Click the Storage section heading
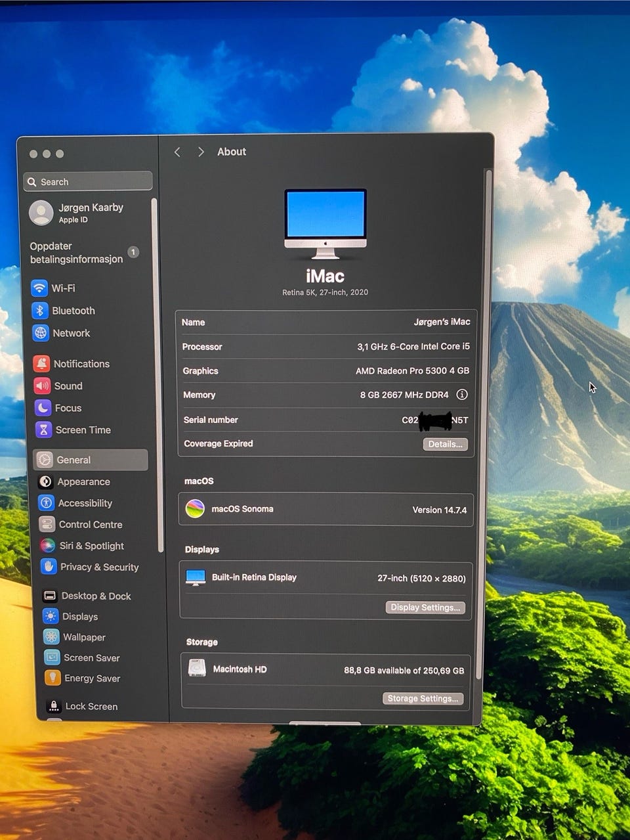Image resolution: width=630 pixels, height=840 pixels. click(202, 642)
